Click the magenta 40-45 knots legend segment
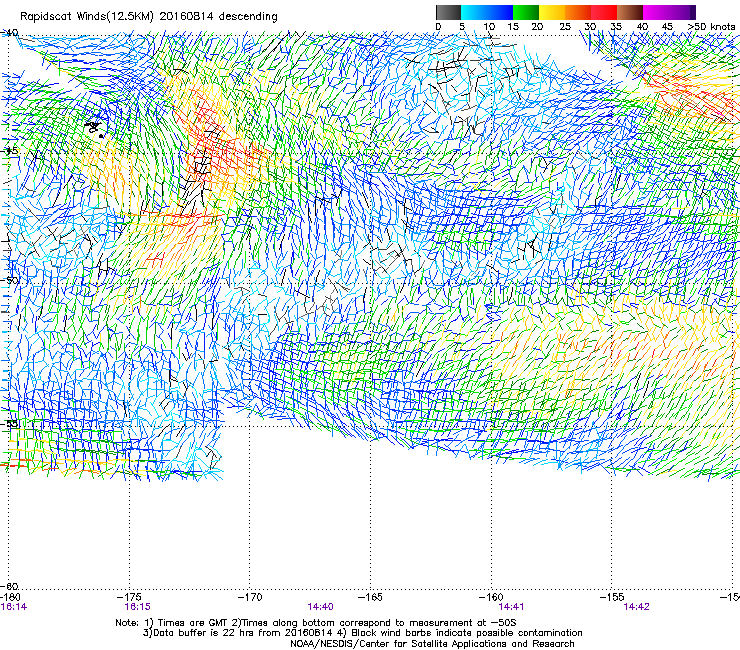 tap(656, 12)
